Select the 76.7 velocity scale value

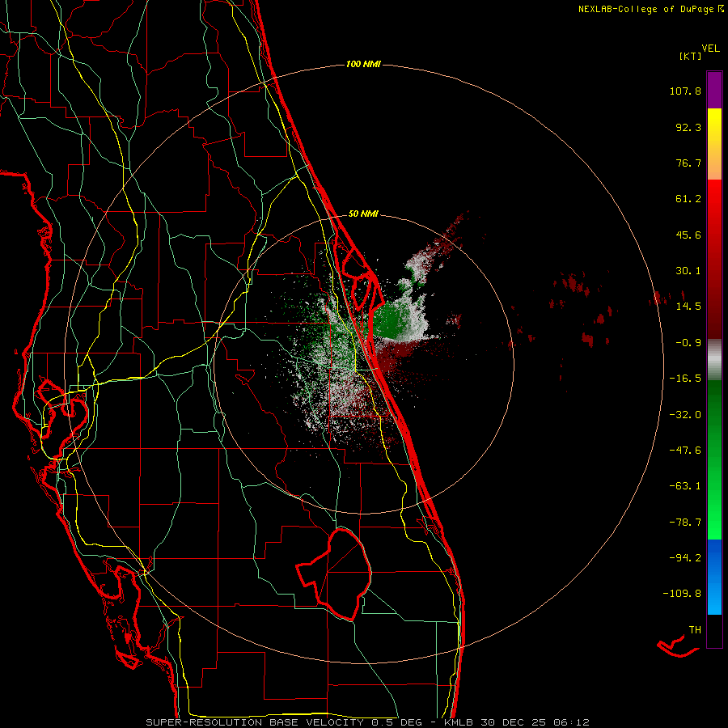pyautogui.click(x=688, y=163)
